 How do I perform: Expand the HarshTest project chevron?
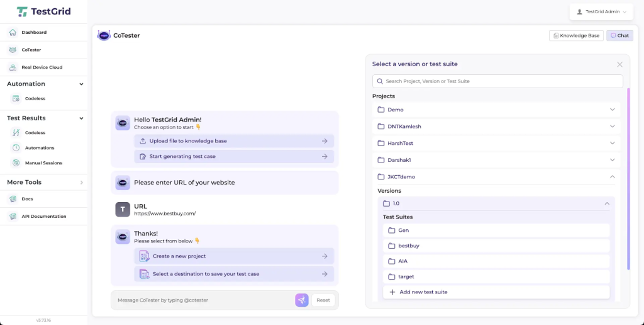[x=613, y=143]
